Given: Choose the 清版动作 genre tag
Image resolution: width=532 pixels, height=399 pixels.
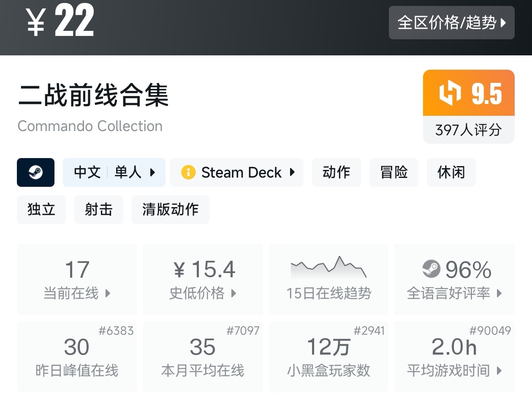Looking at the screenshot, I should click(x=170, y=210).
